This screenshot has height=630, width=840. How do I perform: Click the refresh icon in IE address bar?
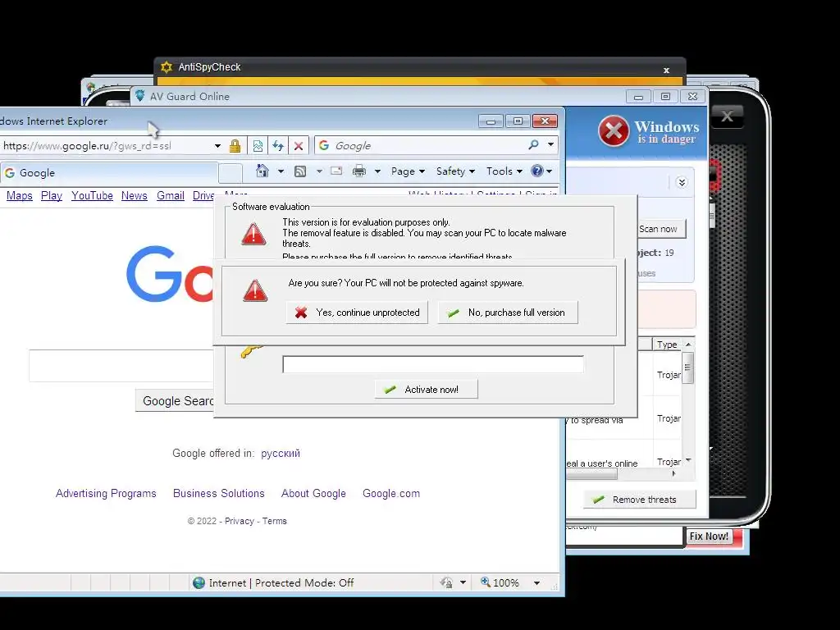[278, 146]
